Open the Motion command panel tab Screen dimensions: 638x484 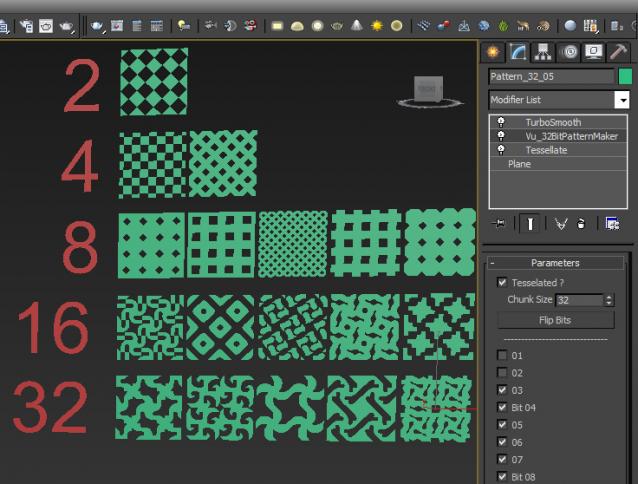569,52
